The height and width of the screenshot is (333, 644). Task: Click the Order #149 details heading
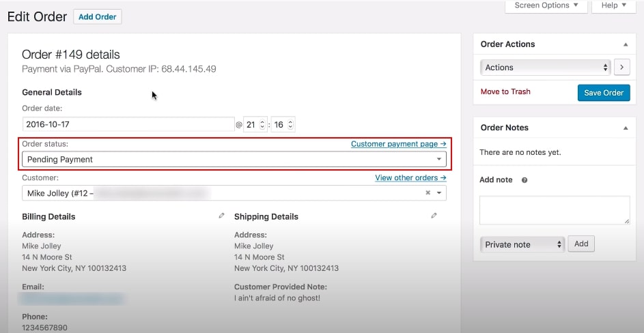click(x=70, y=55)
